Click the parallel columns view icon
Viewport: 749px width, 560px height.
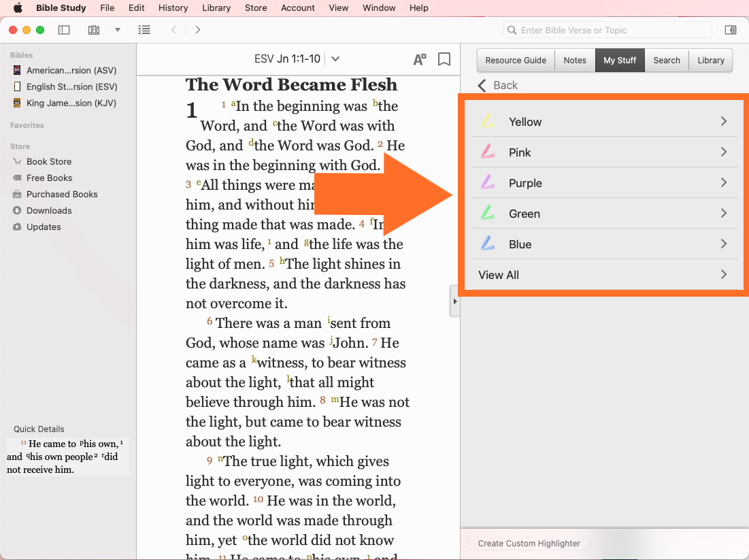point(94,30)
